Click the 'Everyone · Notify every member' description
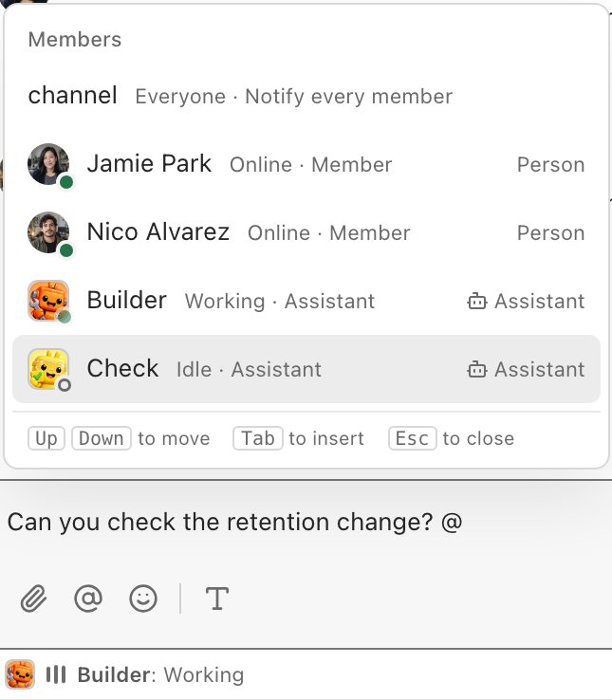Screen dimensions: 612x700 click(294, 97)
